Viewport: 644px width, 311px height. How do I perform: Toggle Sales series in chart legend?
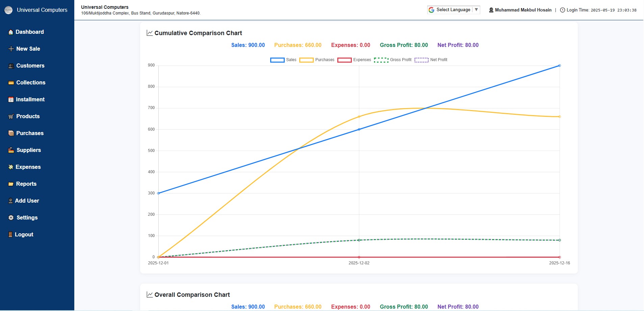click(283, 60)
